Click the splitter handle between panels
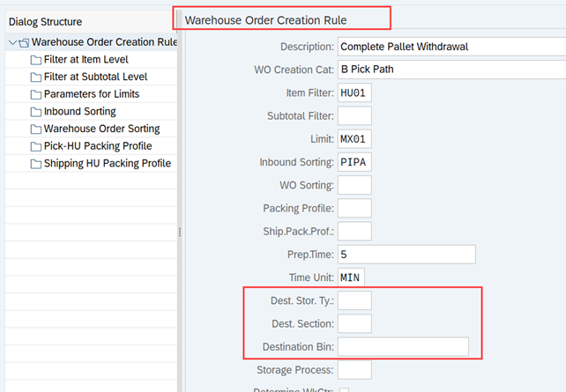Image resolution: width=566 pixels, height=392 pixels. (x=179, y=233)
